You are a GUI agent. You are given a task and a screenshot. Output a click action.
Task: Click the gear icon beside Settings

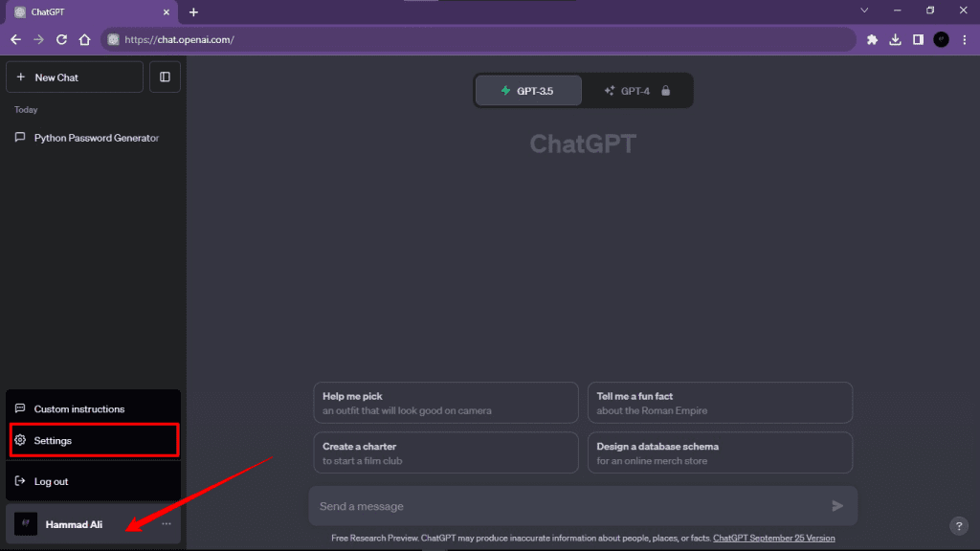(x=20, y=440)
